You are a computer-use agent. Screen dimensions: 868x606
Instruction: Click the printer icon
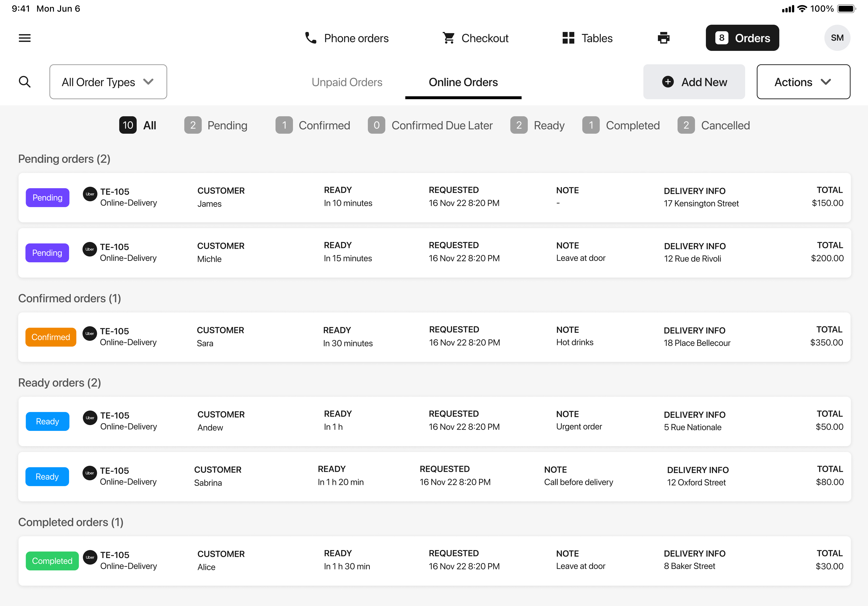click(x=663, y=38)
